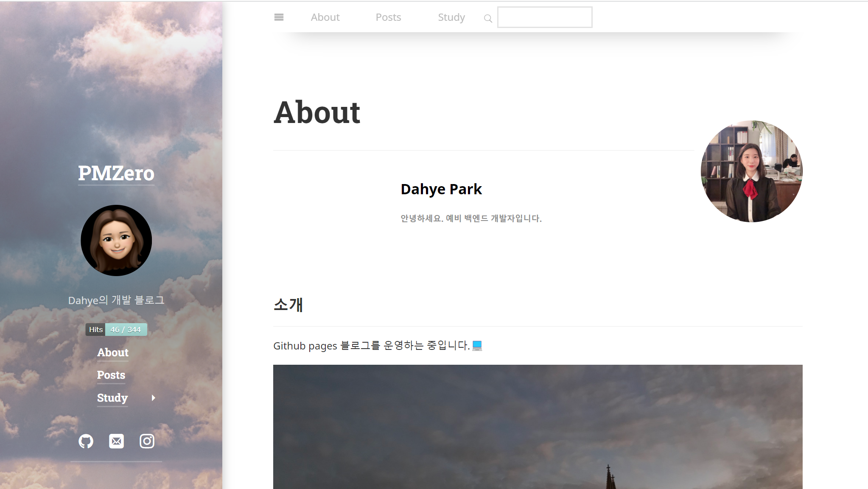Toggle the hamburger sidebar menu icon

(x=279, y=17)
